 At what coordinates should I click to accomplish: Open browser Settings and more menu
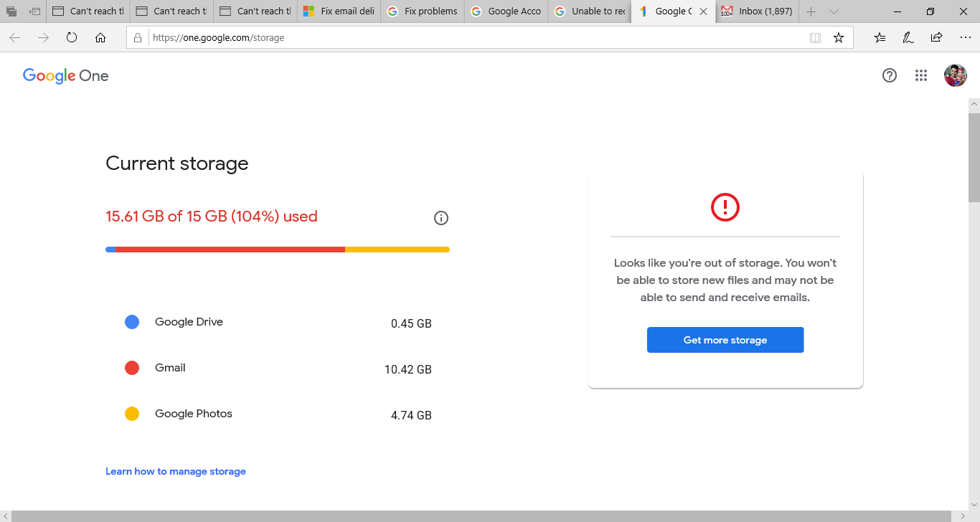click(965, 38)
